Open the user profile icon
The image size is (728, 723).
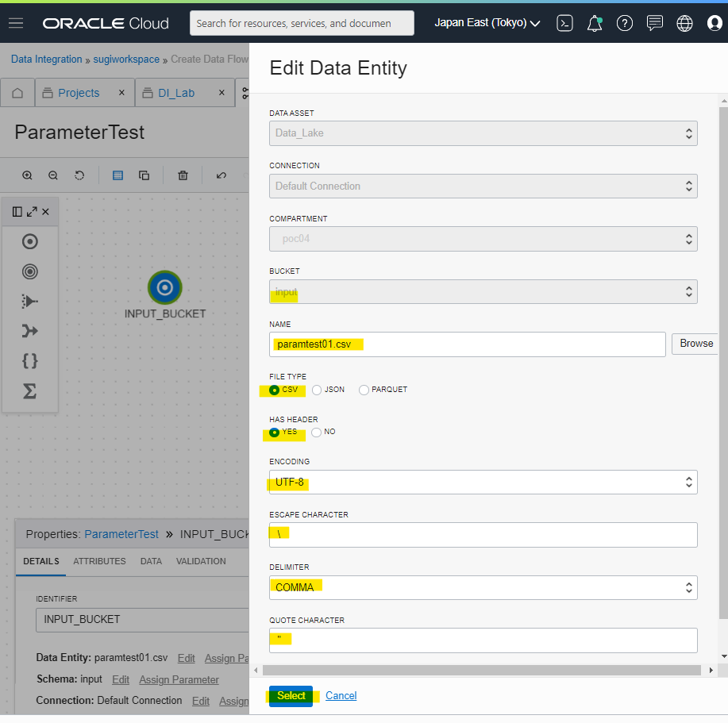pos(714,23)
